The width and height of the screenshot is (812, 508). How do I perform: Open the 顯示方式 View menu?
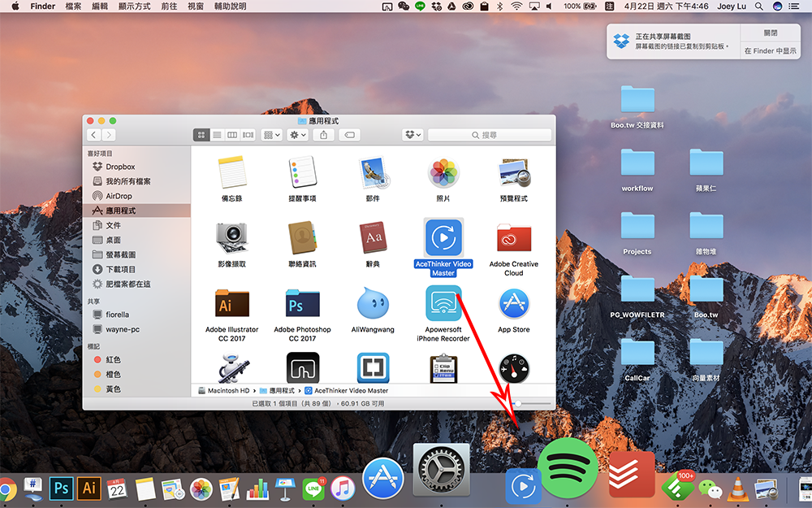click(134, 7)
